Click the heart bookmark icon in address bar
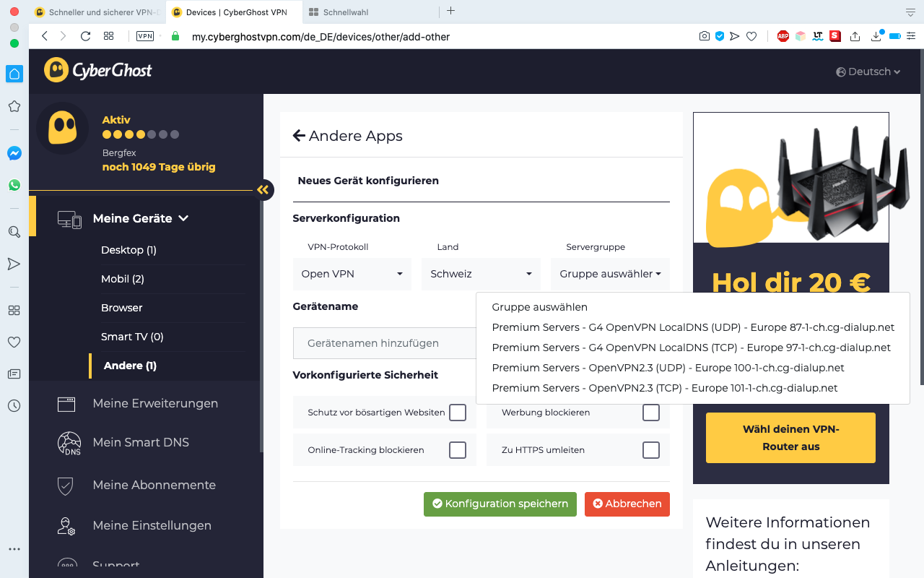The height and width of the screenshot is (578, 924). [x=751, y=36]
